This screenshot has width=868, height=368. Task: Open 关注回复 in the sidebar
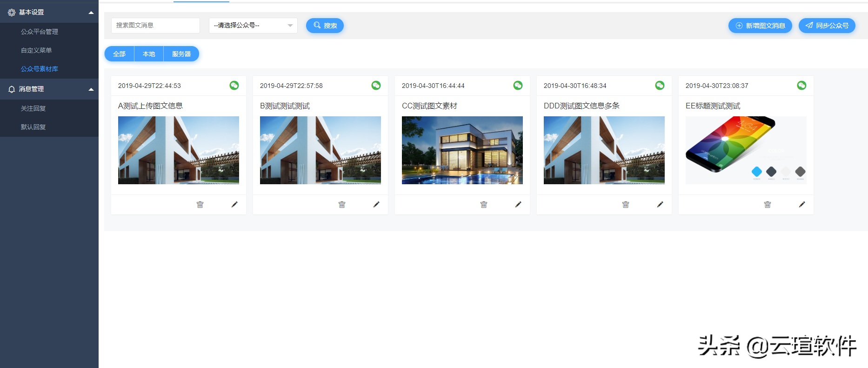(33, 108)
